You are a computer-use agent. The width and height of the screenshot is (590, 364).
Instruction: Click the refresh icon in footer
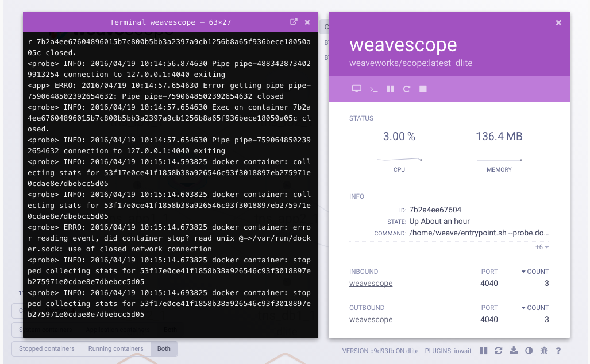pyautogui.click(x=499, y=351)
